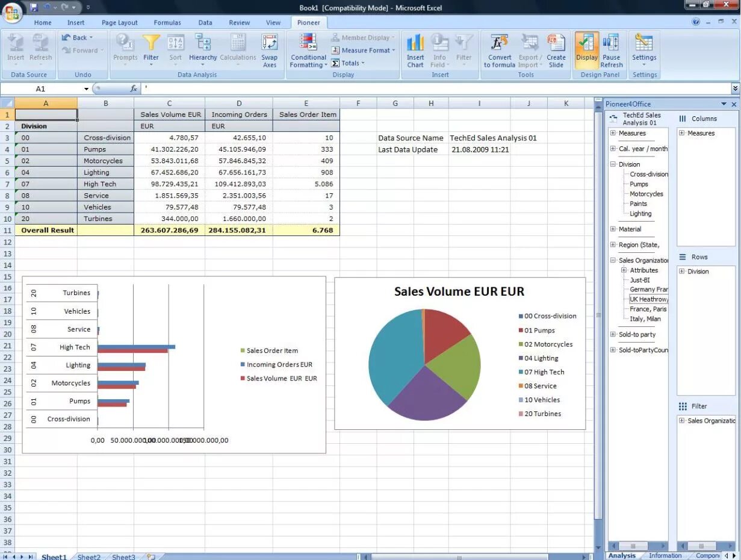Click the TechEd Sales Analysis 01 cell
Viewport: 741px width, 560px height.
pos(493,138)
